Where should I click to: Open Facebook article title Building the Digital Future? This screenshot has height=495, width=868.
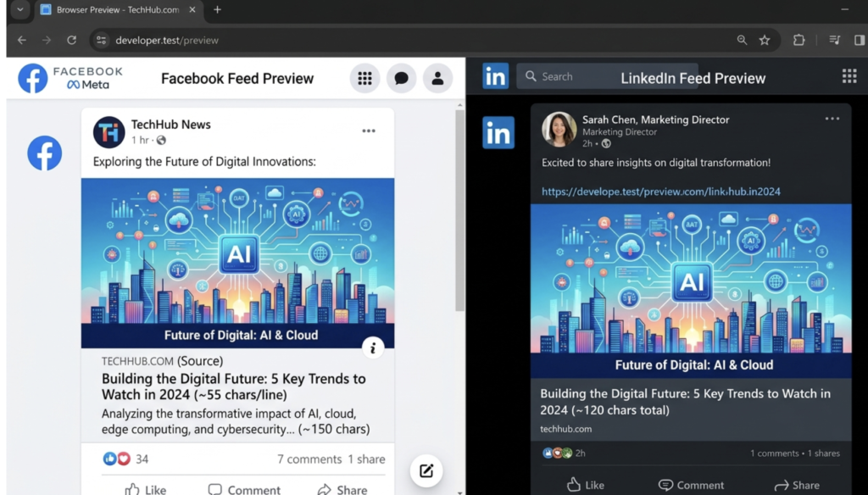[234, 387]
